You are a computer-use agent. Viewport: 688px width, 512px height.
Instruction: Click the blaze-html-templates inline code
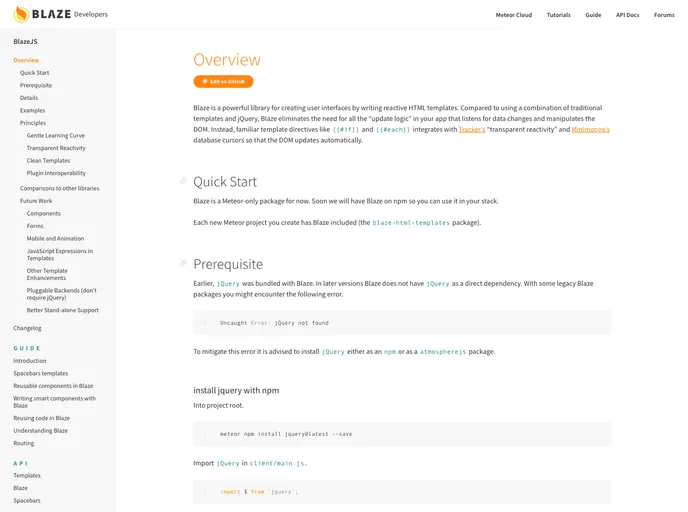tap(411, 223)
